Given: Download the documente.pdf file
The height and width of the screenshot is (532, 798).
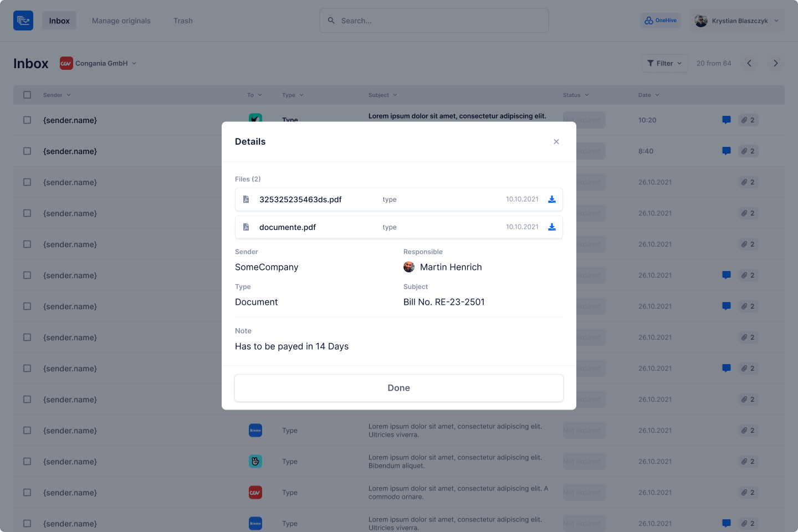Looking at the screenshot, I should point(551,227).
